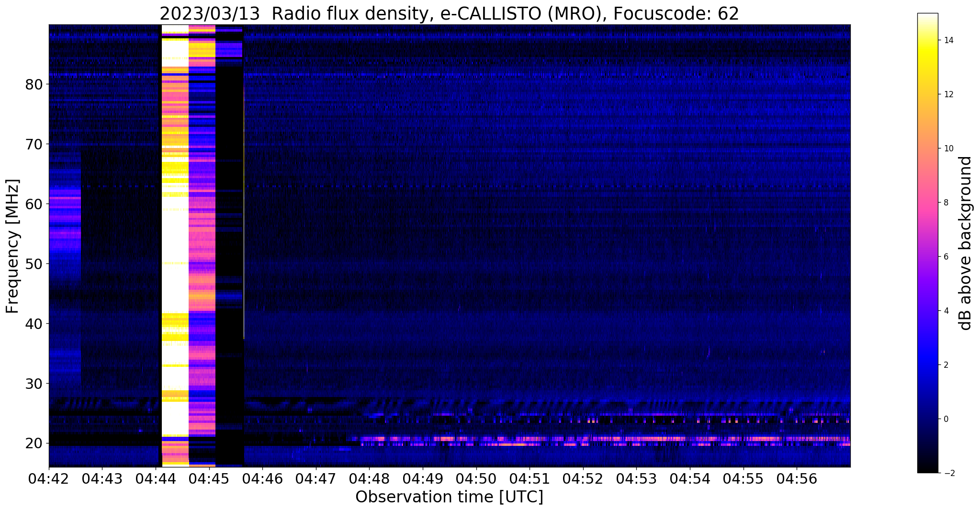Click the colorbar tick label 14

(947, 40)
